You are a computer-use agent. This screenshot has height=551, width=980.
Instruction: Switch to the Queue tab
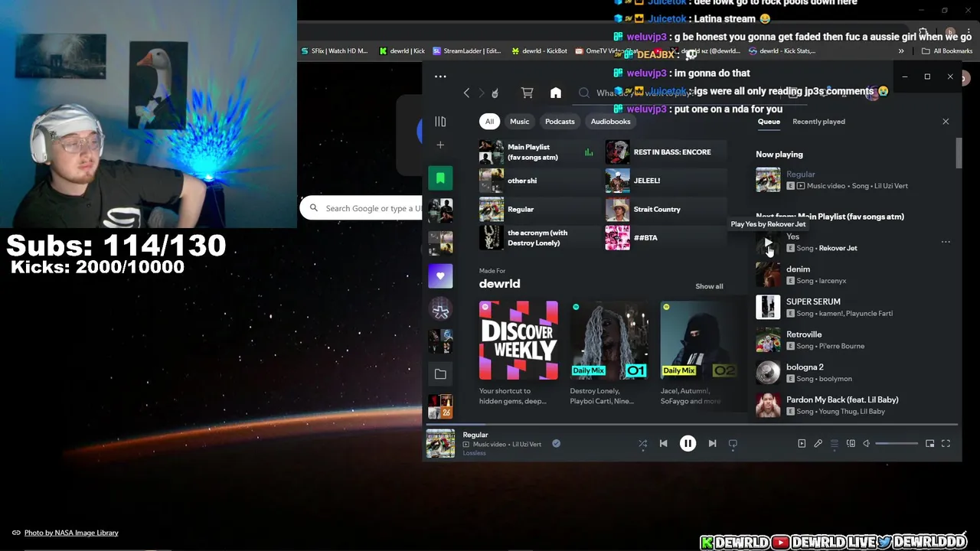(x=769, y=122)
